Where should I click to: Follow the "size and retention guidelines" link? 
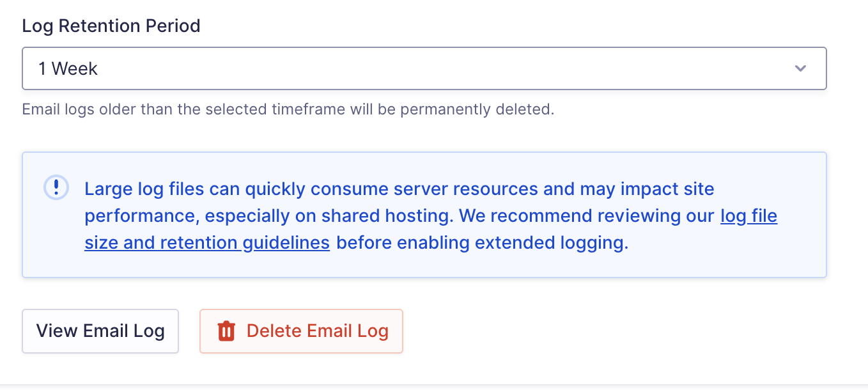pyautogui.click(x=206, y=243)
